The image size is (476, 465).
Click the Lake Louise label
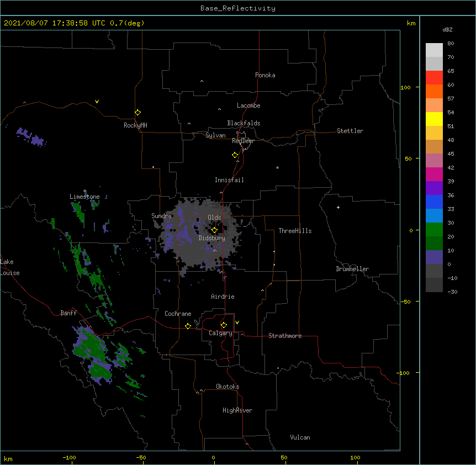pyautogui.click(x=10, y=267)
